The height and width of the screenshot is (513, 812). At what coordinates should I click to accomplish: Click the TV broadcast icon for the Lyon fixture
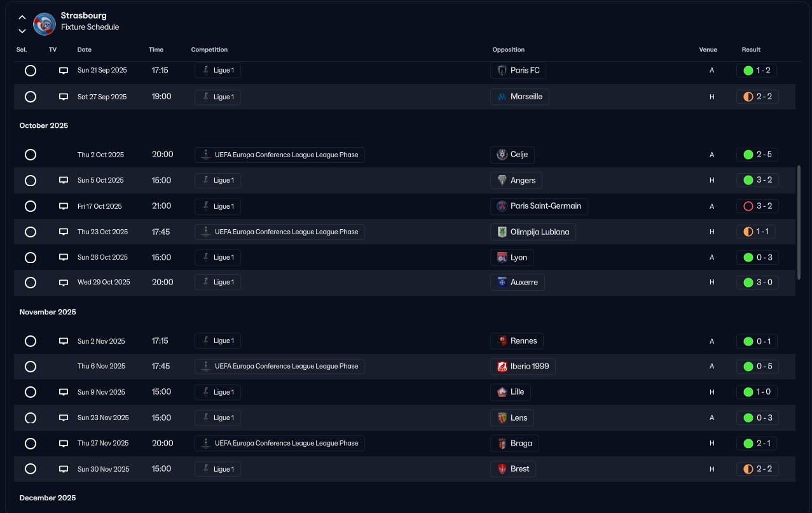(x=64, y=257)
